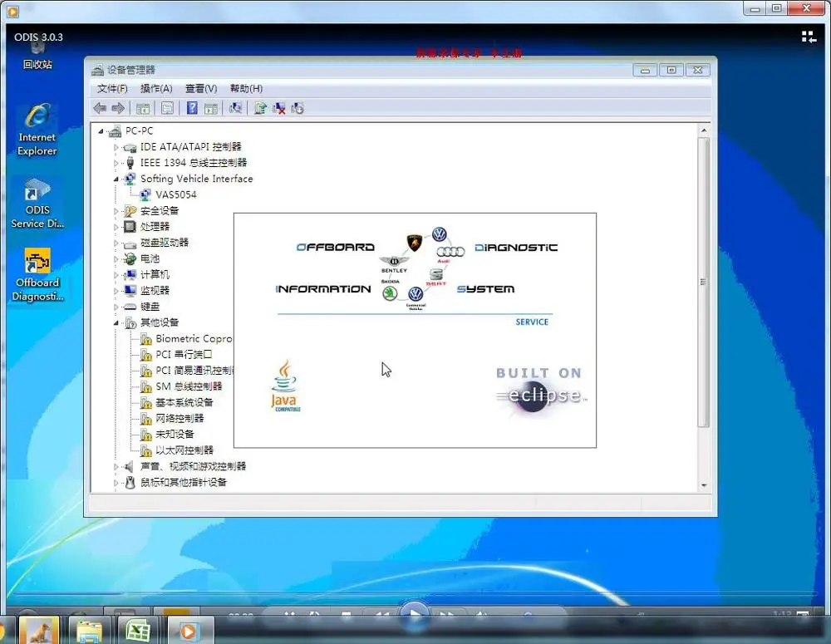
Task: Expand the 处理器 node
Action: [116, 227]
